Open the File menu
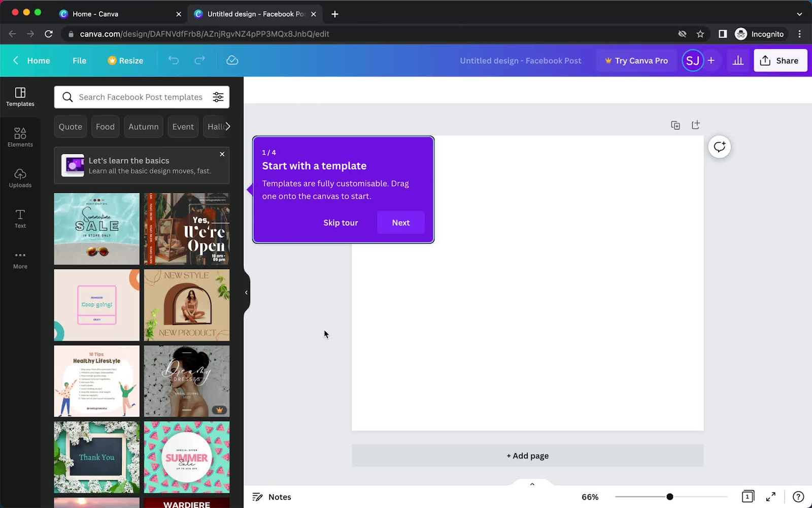 point(80,60)
